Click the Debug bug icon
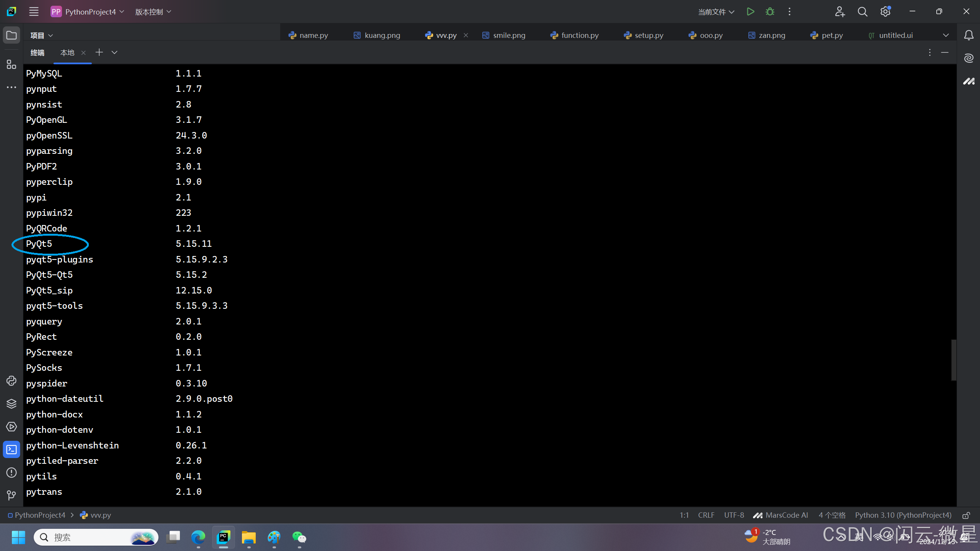Viewport: 980px width, 551px height. pyautogui.click(x=770, y=11)
